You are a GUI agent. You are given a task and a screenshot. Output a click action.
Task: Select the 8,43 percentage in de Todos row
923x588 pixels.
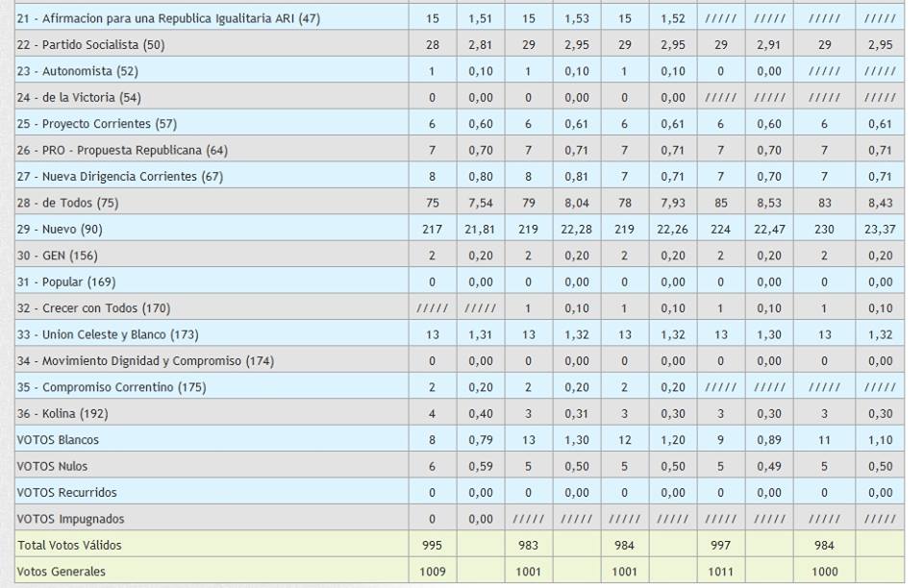[880, 203]
